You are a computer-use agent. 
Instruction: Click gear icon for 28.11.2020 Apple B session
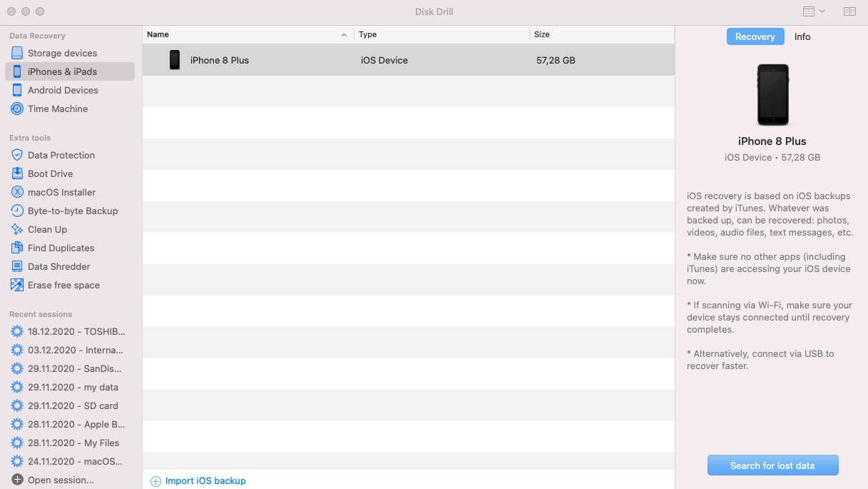click(17, 424)
